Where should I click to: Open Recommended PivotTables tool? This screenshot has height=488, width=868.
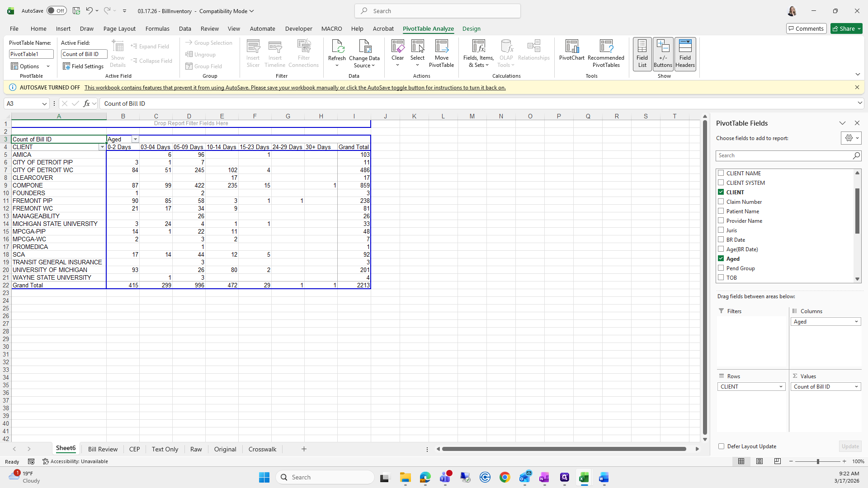click(606, 50)
